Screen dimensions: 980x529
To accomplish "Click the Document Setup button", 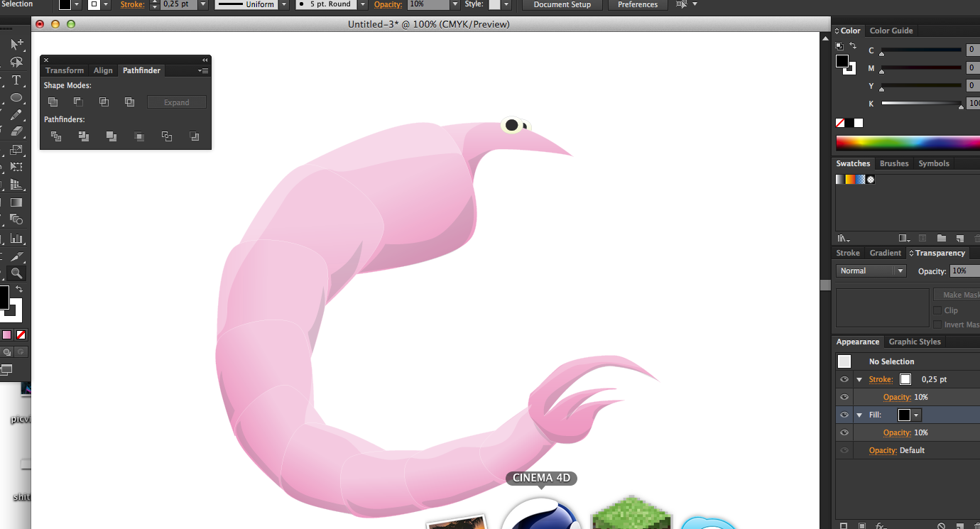I will (x=562, y=4).
